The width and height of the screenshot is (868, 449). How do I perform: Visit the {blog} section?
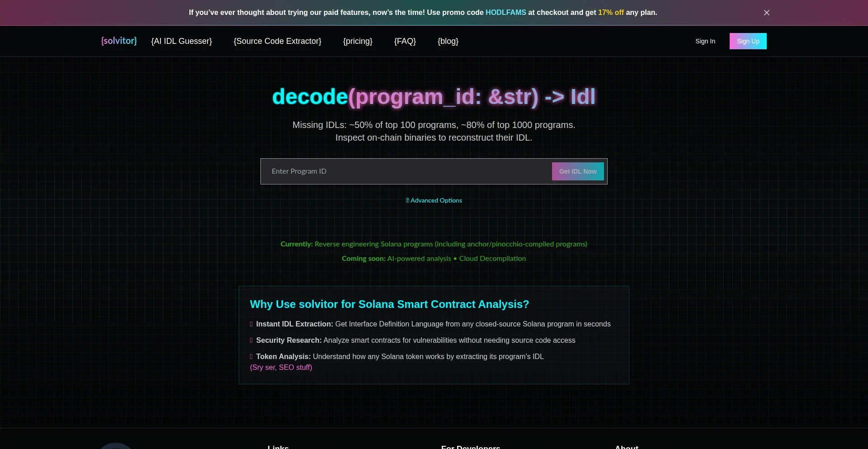tap(448, 41)
